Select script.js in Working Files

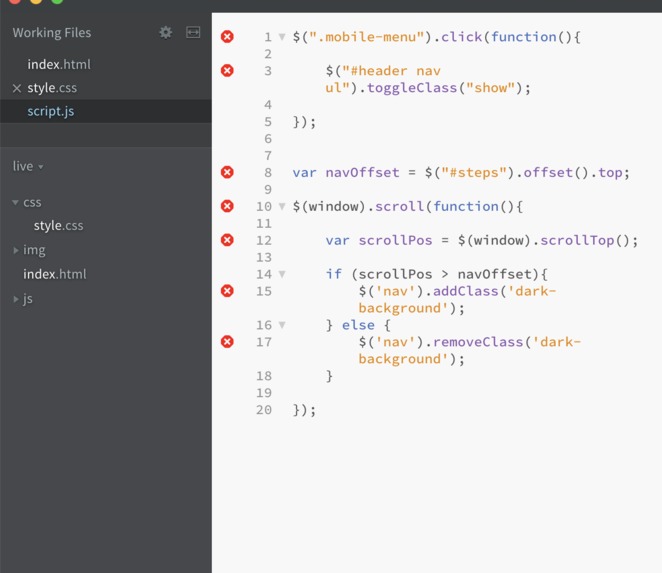51,111
